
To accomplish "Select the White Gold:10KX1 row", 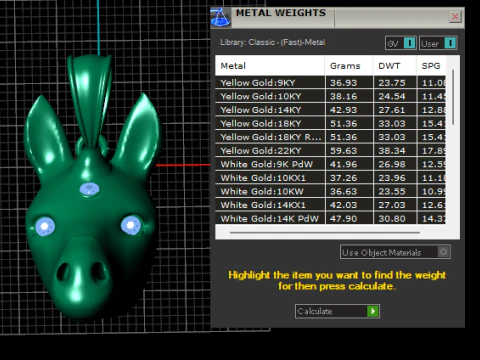I will click(331, 178).
